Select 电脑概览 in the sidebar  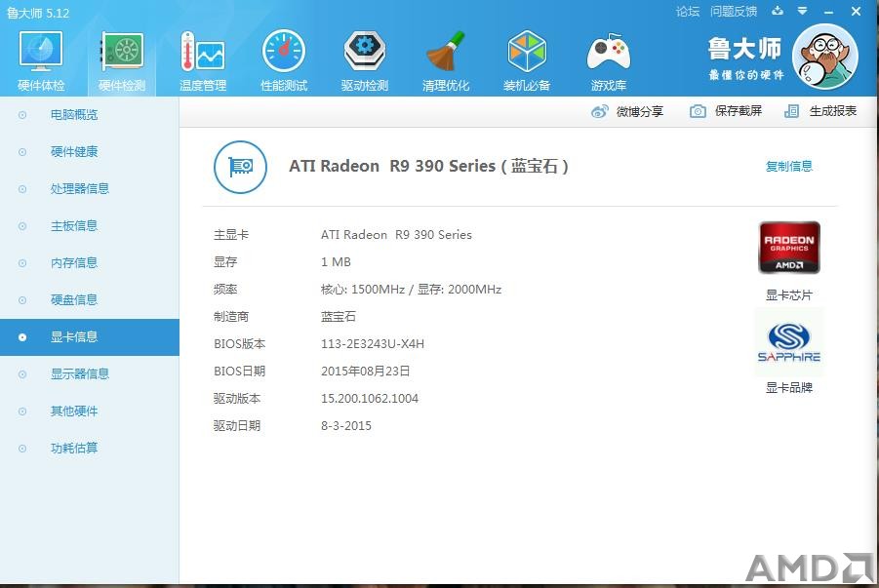pos(90,115)
